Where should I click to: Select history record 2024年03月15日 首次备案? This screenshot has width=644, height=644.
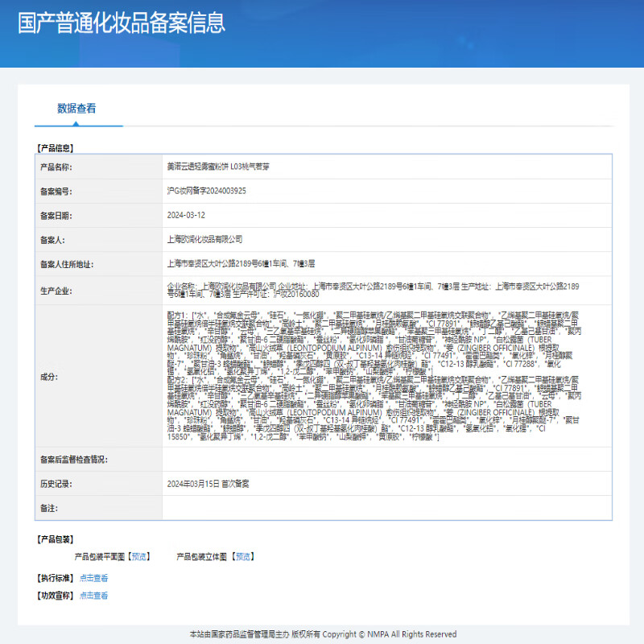208,484
